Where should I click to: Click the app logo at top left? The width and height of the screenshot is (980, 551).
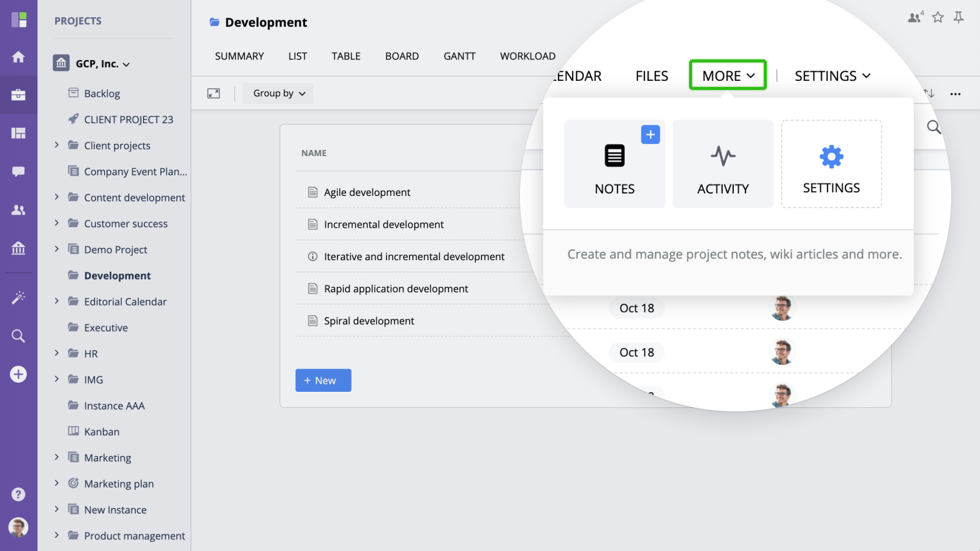point(19,20)
